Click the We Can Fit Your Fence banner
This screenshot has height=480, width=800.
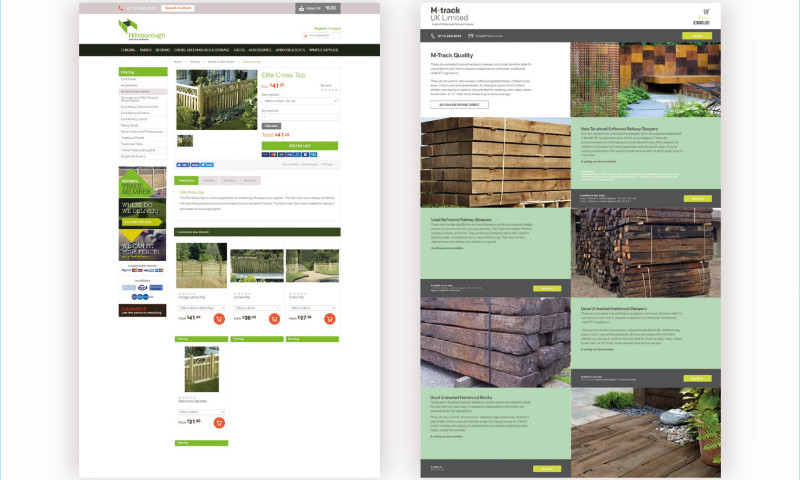[142, 245]
